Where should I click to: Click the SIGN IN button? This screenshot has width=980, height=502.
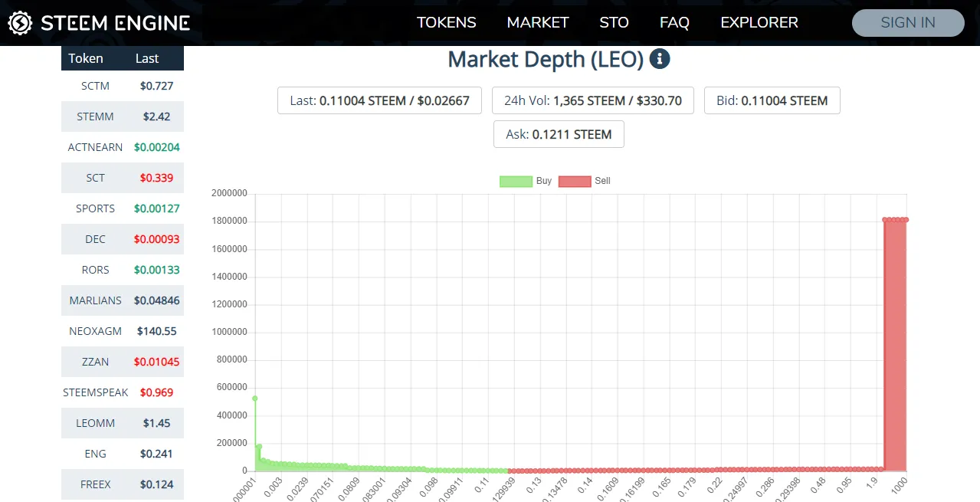pos(908,23)
